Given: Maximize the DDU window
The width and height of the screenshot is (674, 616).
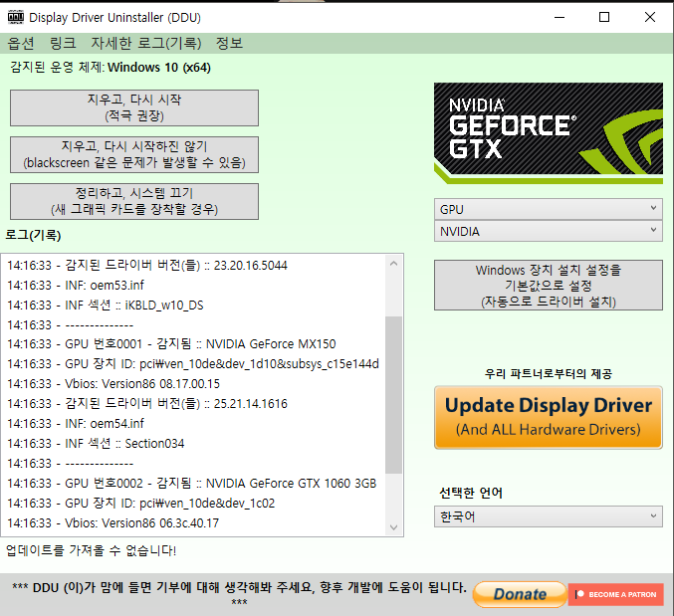Looking at the screenshot, I should pyautogui.click(x=604, y=17).
